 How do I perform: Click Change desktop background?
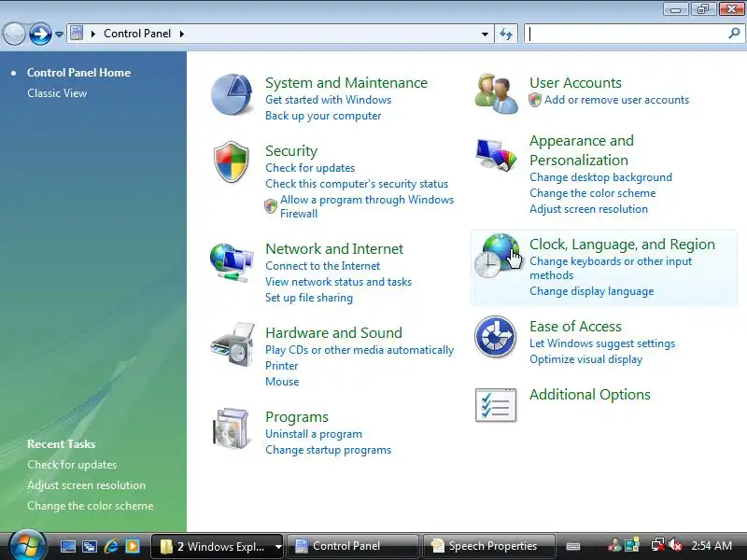point(600,177)
